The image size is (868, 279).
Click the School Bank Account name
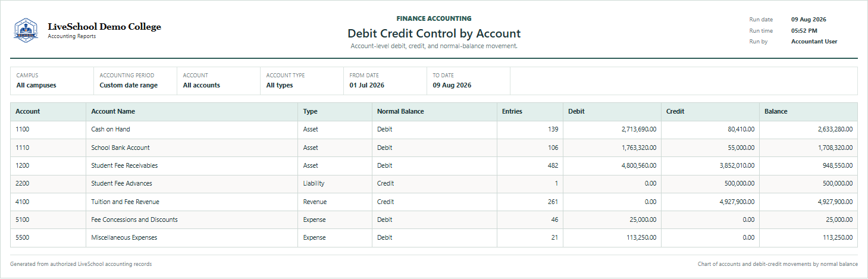[x=120, y=148]
